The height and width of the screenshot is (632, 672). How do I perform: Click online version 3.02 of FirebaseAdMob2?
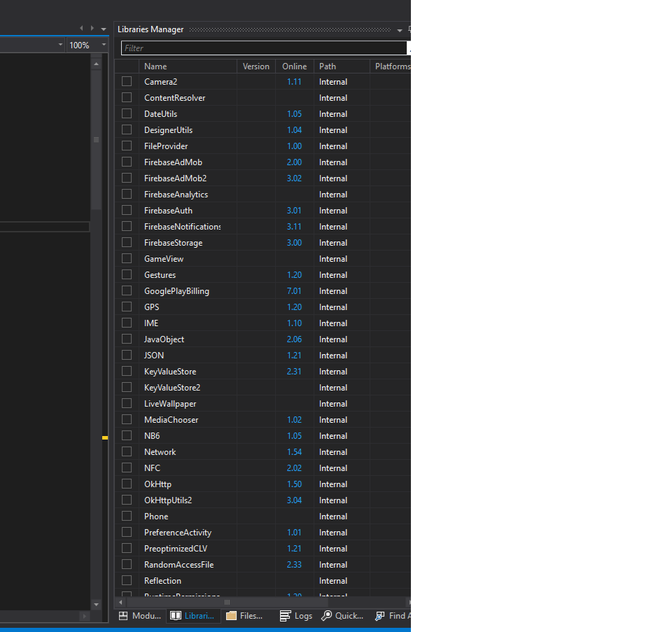pyautogui.click(x=294, y=178)
